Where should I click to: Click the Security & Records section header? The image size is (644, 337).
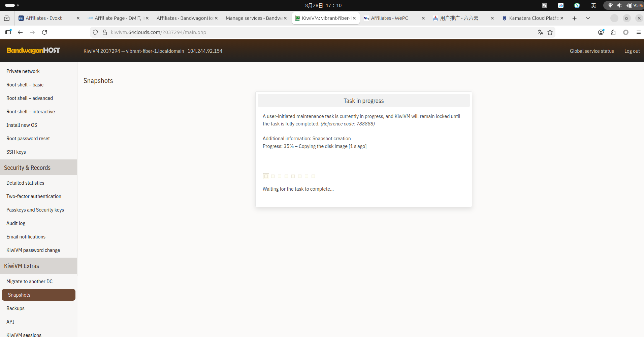coord(38,167)
